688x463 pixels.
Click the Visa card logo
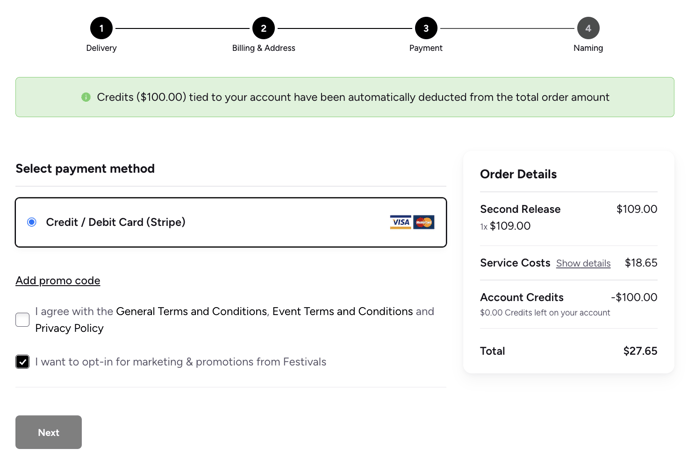tap(400, 222)
